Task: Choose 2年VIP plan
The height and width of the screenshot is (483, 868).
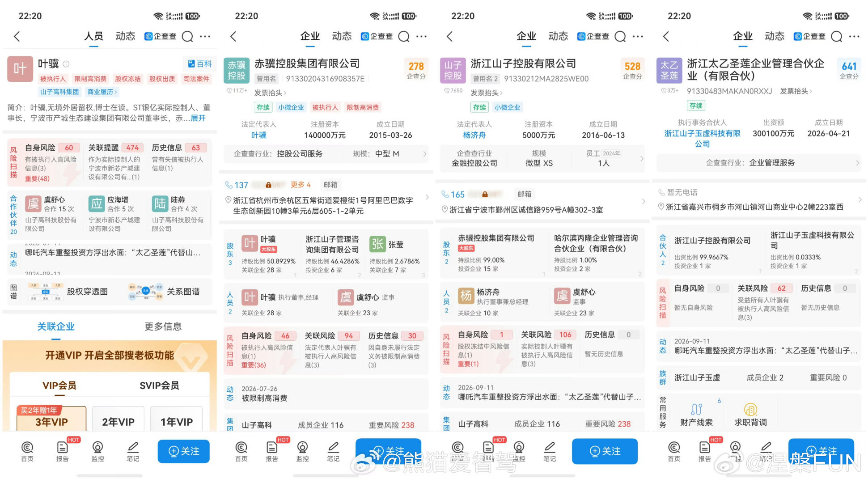Action: pyautogui.click(x=118, y=419)
